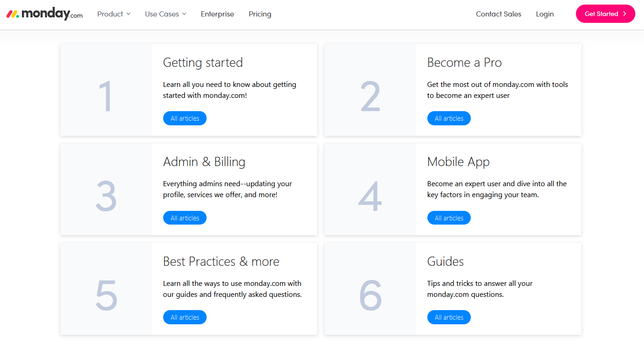644x349 pixels.
Task: Open the Login page
Action: tap(544, 14)
